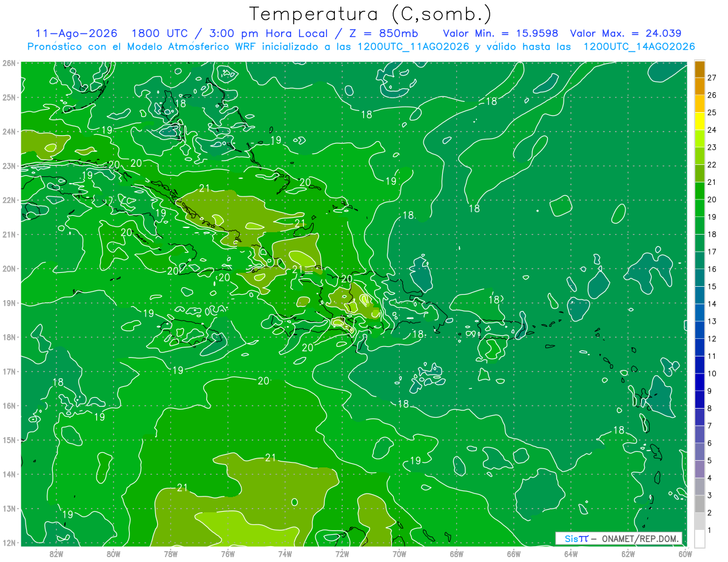Click the "16N" latitude label
The width and height of the screenshot is (728, 562).
(x=10, y=406)
